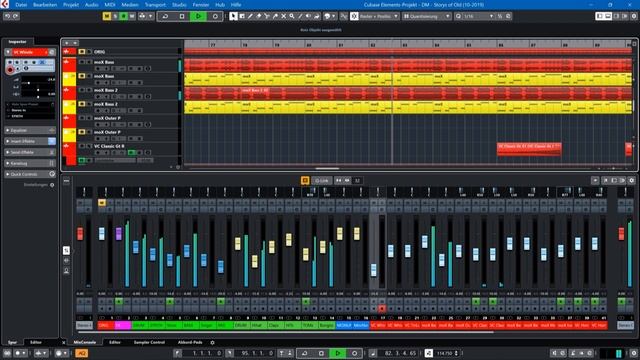The height and width of the screenshot is (360, 640).
Task: Select the first moX Outer P track
Action: [107, 118]
